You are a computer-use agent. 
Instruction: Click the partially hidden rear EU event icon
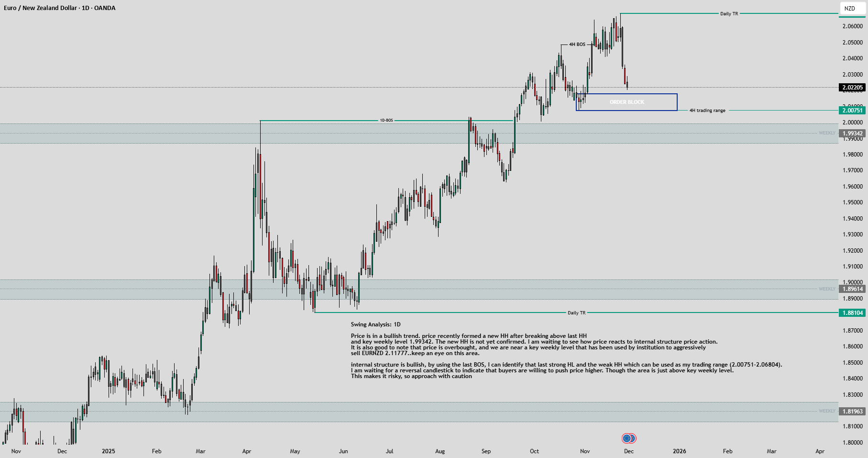click(x=634, y=438)
